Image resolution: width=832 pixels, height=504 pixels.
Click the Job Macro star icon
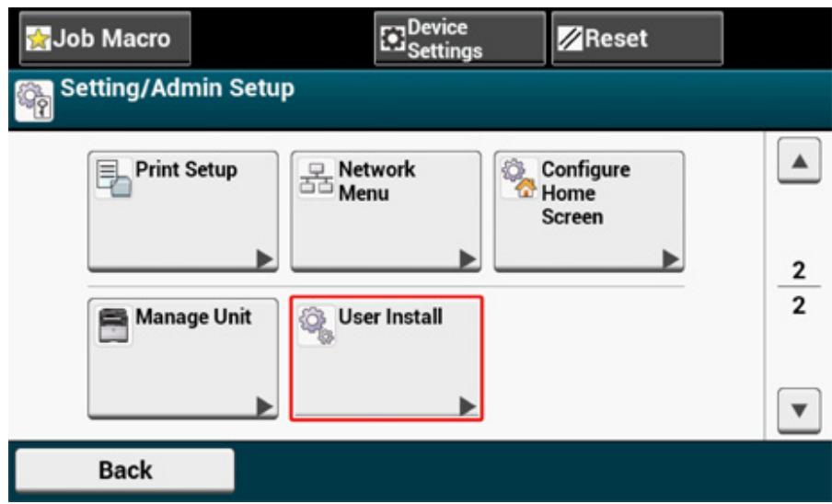pyautogui.click(x=39, y=40)
